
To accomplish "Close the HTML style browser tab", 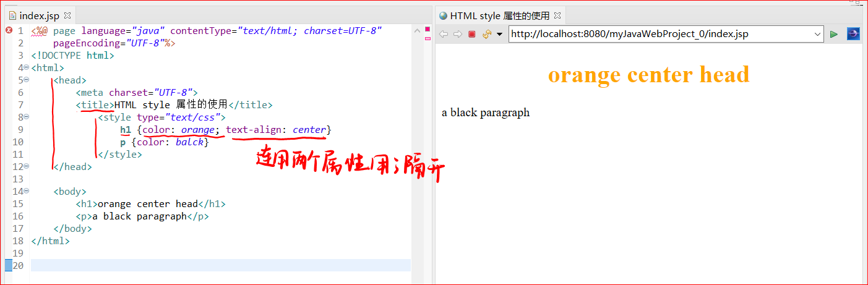I will [x=557, y=15].
